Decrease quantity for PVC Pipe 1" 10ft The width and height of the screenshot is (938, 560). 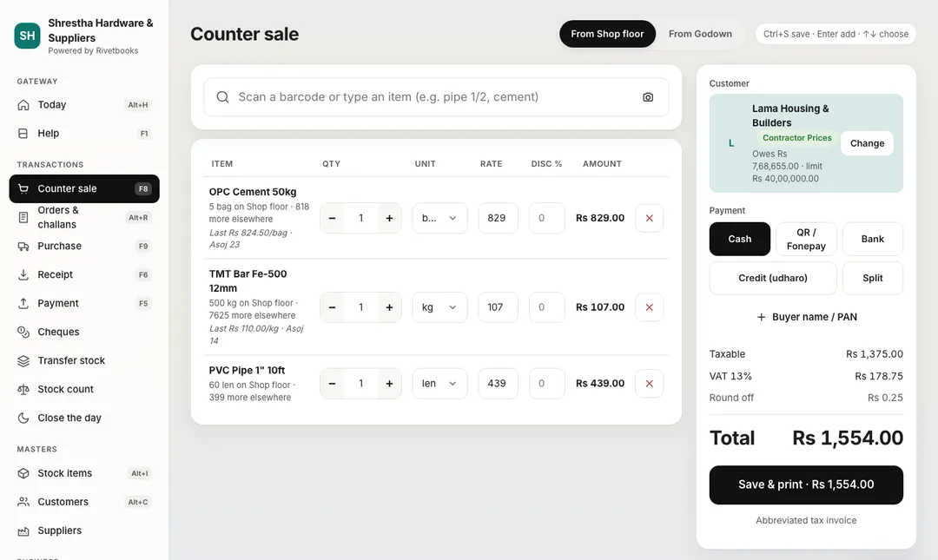click(332, 384)
